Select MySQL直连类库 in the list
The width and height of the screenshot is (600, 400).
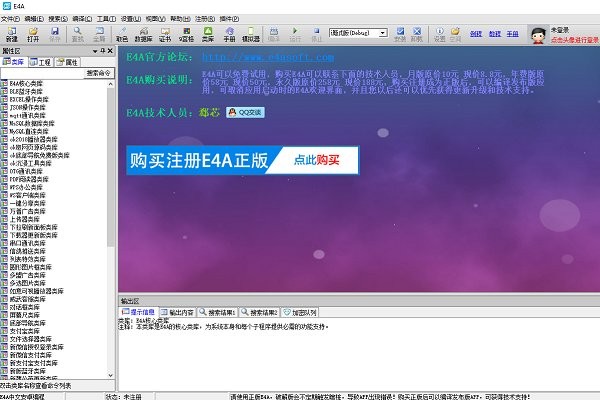29,131
